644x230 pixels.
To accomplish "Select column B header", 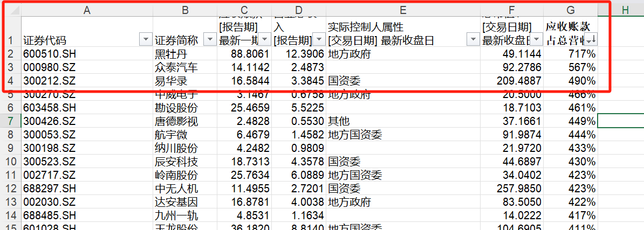I will click(185, 11).
